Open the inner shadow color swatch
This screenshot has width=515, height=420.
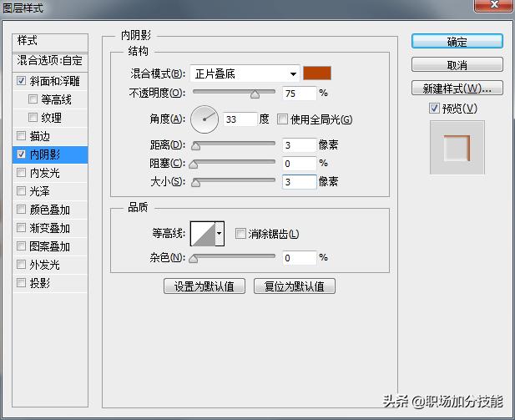click(317, 73)
